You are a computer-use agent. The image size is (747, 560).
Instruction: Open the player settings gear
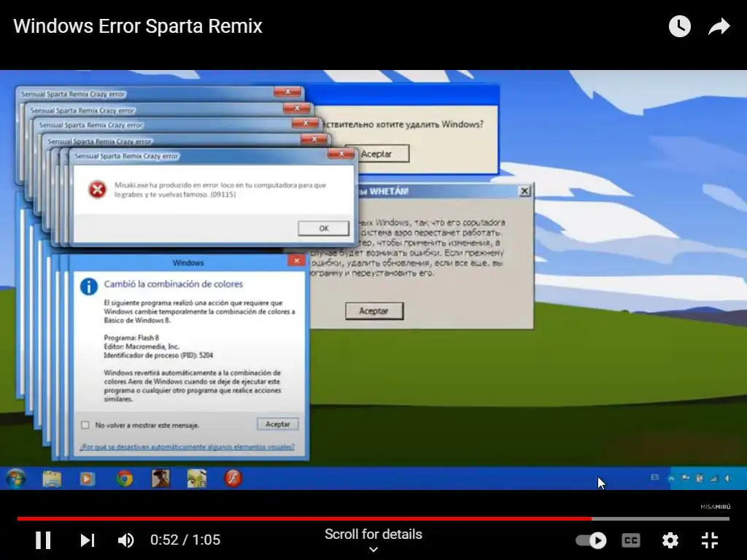pyautogui.click(x=670, y=540)
